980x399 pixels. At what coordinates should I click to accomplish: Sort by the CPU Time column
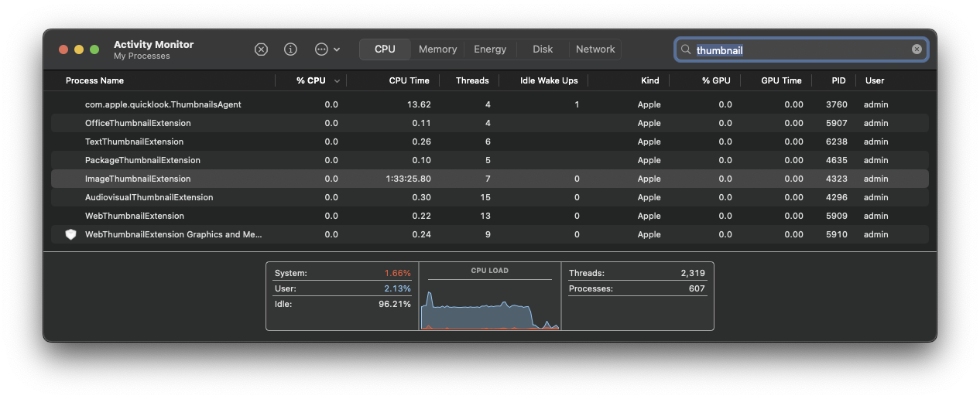(x=409, y=80)
